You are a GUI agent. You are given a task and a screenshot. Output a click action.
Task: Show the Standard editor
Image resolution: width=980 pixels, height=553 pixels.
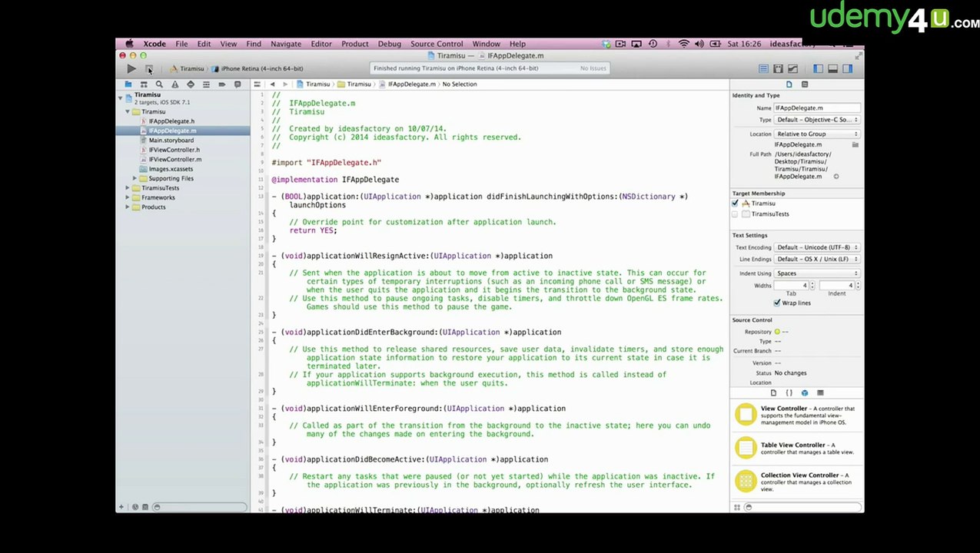[763, 69]
